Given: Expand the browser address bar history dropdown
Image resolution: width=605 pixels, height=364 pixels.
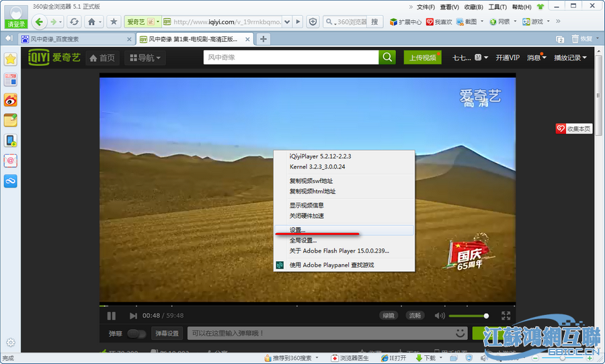Looking at the screenshot, I should click(x=287, y=22).
